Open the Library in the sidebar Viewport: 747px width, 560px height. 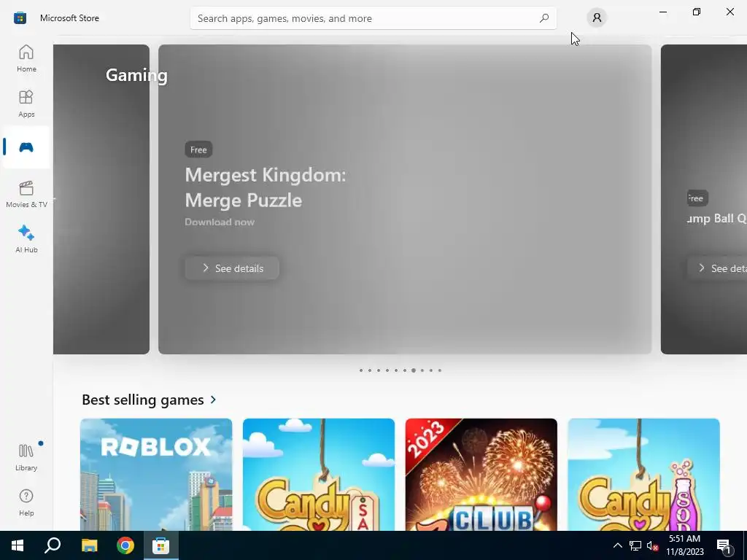pos(26,457)
